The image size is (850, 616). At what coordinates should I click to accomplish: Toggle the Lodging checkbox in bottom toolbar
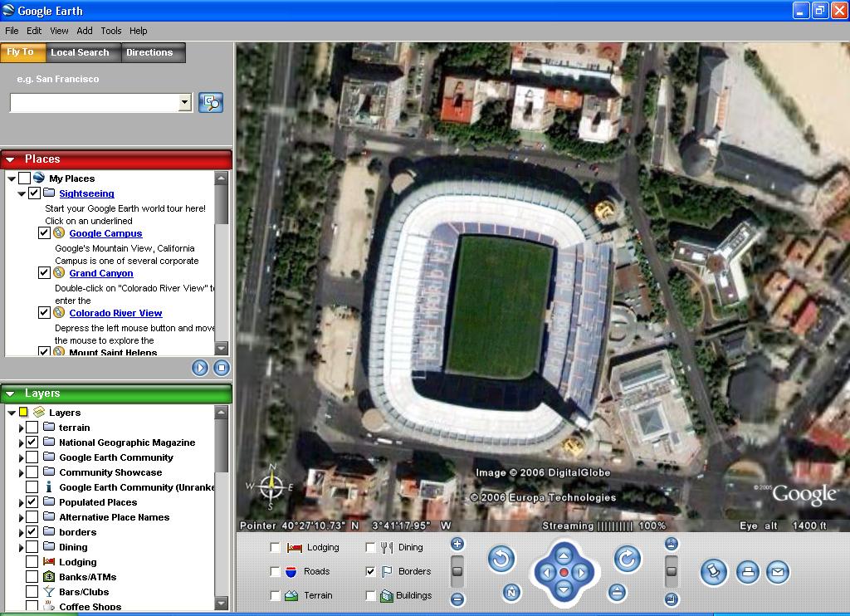click(x=275, y=548)
